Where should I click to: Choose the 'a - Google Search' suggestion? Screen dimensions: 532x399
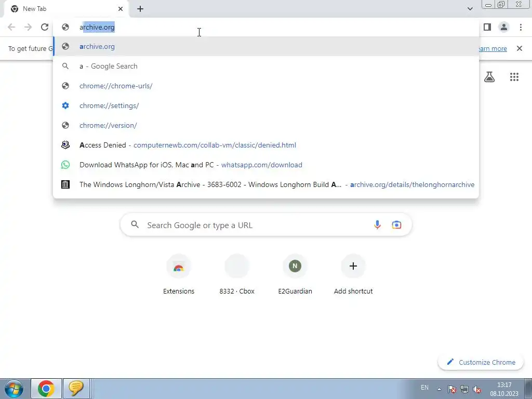click(x=266, y=66)
